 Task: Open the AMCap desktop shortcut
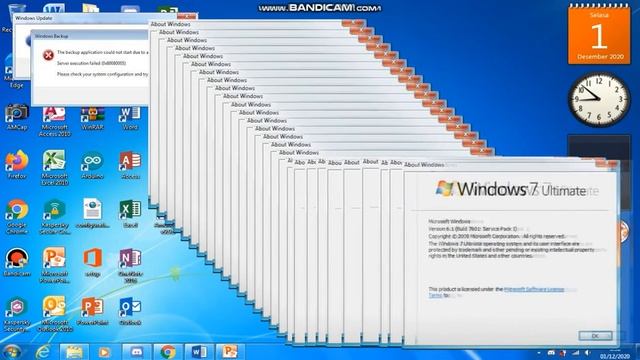point(17,117)
